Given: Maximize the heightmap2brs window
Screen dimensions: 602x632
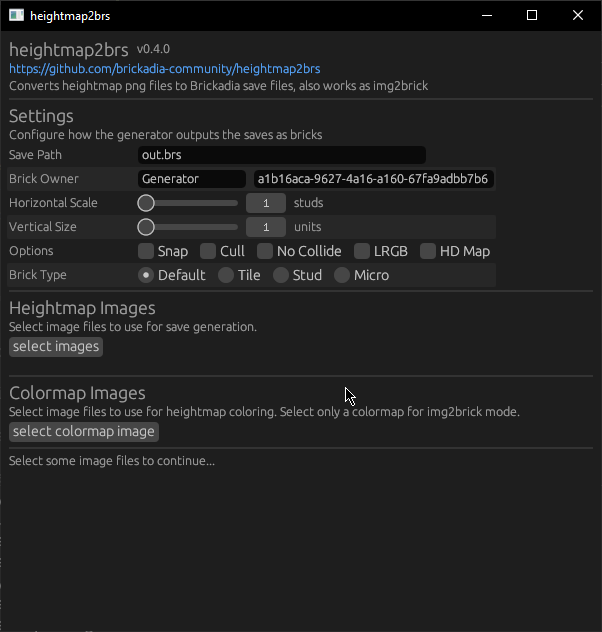Looking at the screenshot, I should (x=532, y=15).
